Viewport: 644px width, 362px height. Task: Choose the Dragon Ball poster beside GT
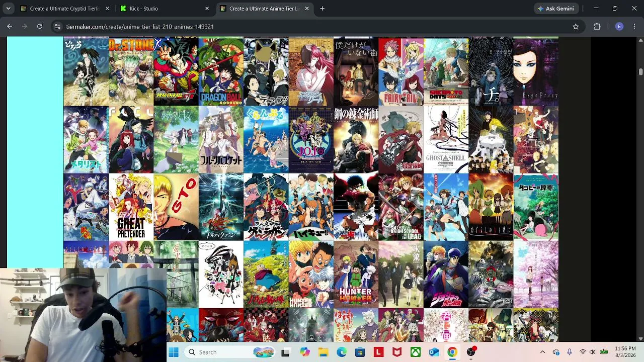tap(221, 72)
